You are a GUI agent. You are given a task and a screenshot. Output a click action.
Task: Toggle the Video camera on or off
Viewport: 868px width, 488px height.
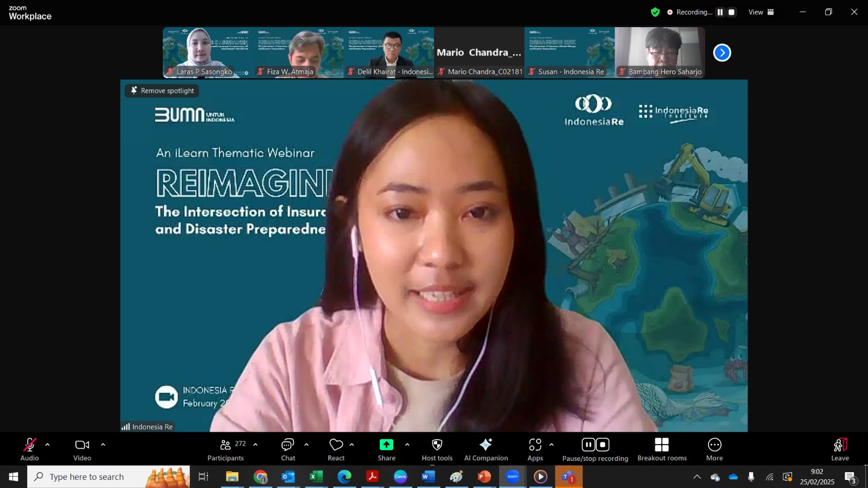tap(82, 445)
